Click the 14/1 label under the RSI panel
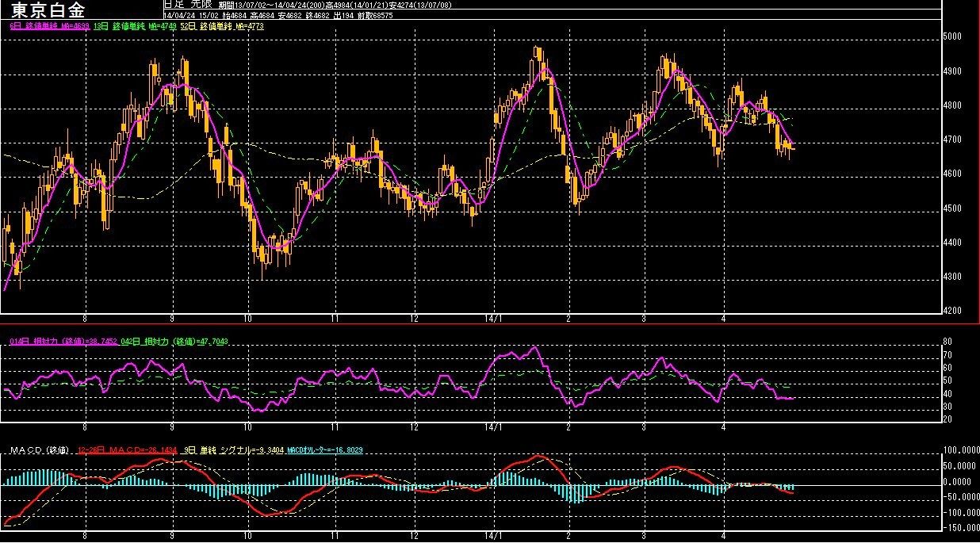The height and width of the screenshot is (543, 980). 493,426
